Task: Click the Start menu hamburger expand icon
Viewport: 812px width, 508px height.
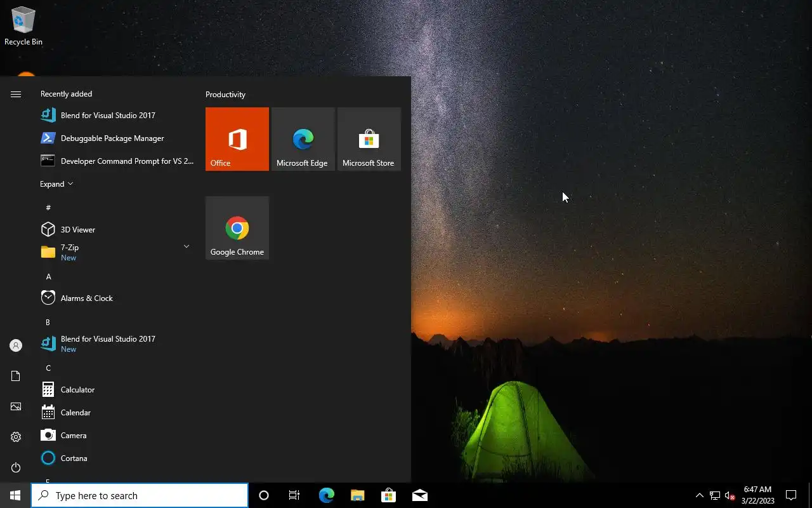Action: [x=16, y=94]
